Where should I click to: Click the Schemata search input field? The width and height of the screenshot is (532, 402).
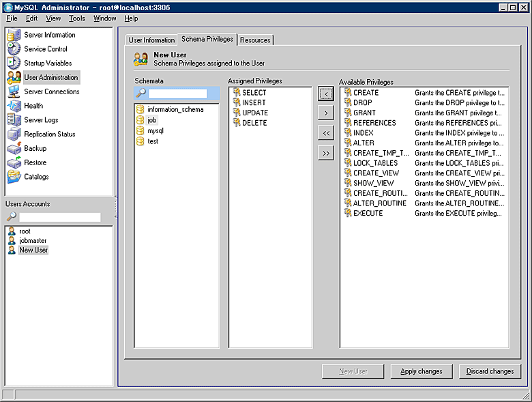point(177,94)
